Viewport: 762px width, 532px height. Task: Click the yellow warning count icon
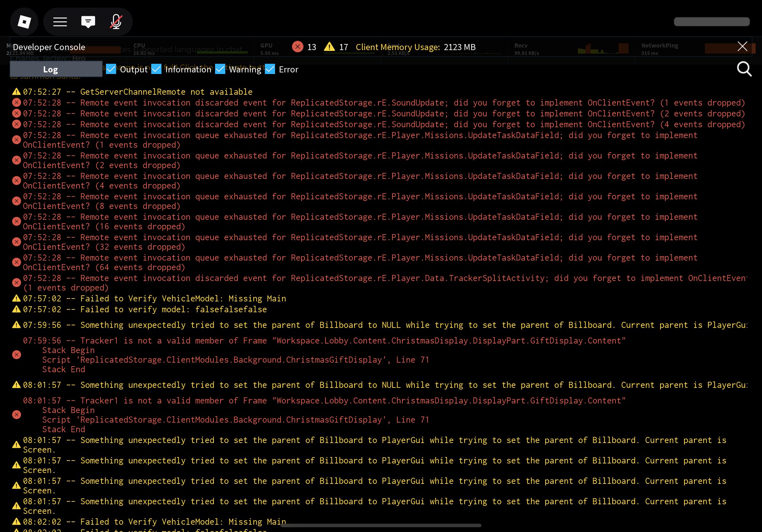329,47
